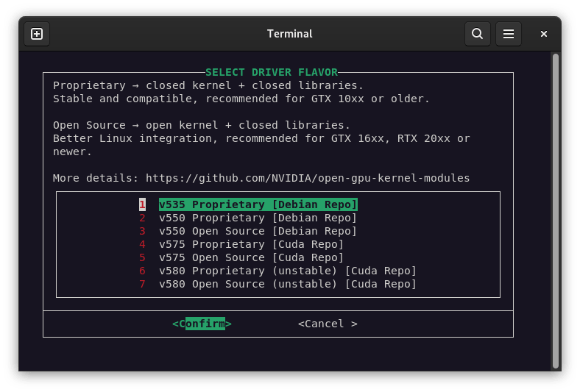Viewport: 580px width, 392px height.
Task: Close the Terminal window
Action: pos(544,34)
